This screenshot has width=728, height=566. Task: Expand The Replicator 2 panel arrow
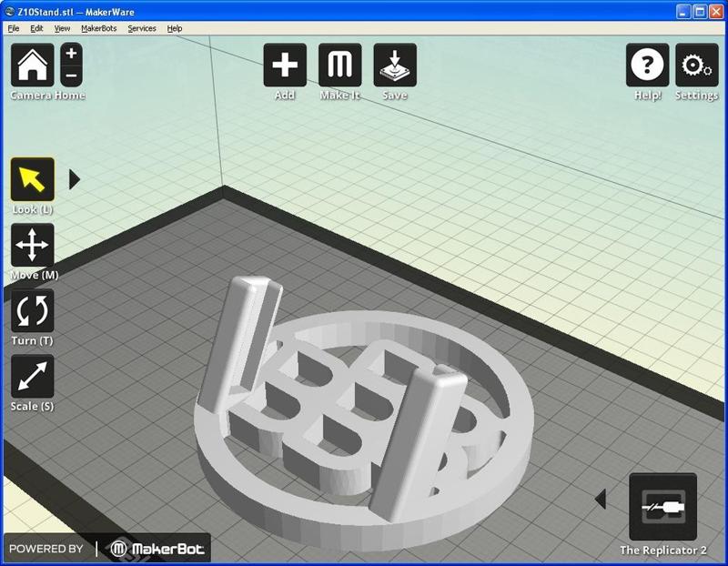pyautogui.click(x=601, y=499)
